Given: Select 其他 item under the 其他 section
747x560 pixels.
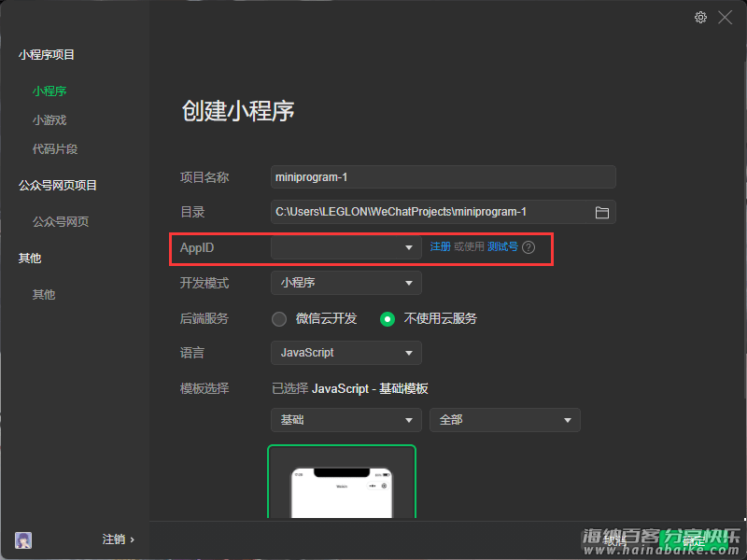Looking at the screenshot, I should pos(44,294).
